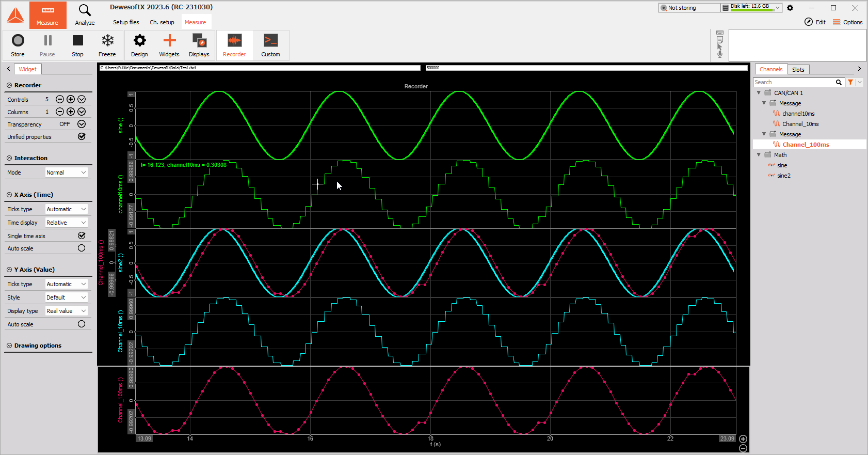Zoom in time axis plus icon
The width and height of the screenshot is (868, 455).
tap(743, 439)
